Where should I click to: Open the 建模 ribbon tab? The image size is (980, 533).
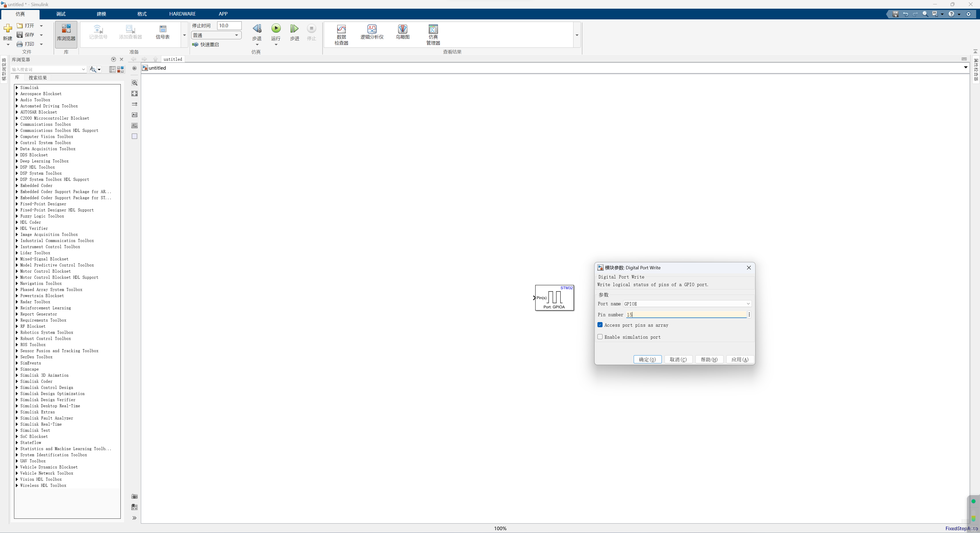click(101, 14)
